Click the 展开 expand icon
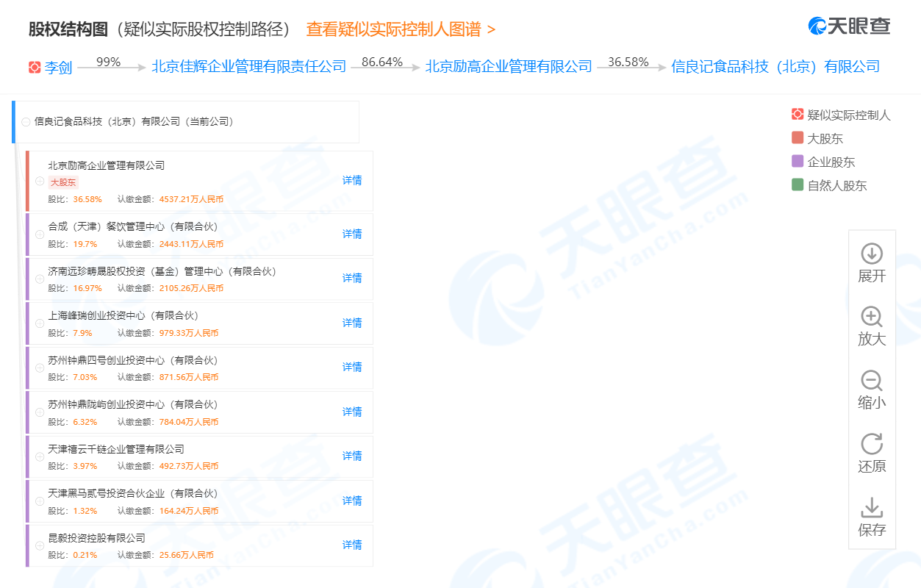The height and width of the screenshot is (588, 921). point(872,254)
